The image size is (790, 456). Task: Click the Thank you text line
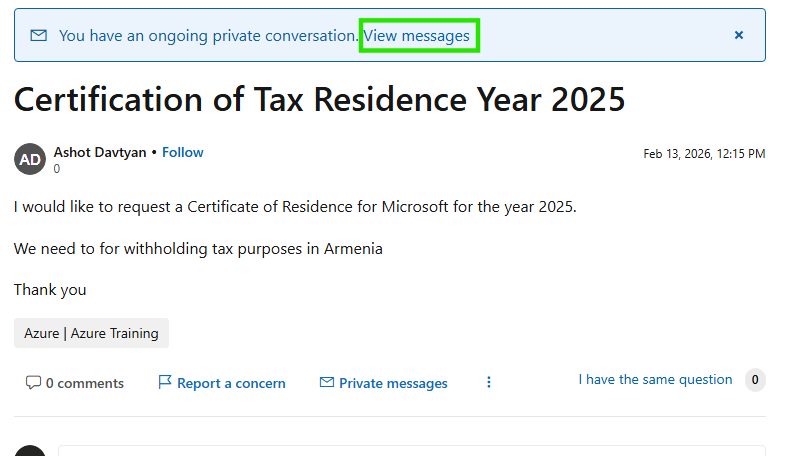click(50, 290)
